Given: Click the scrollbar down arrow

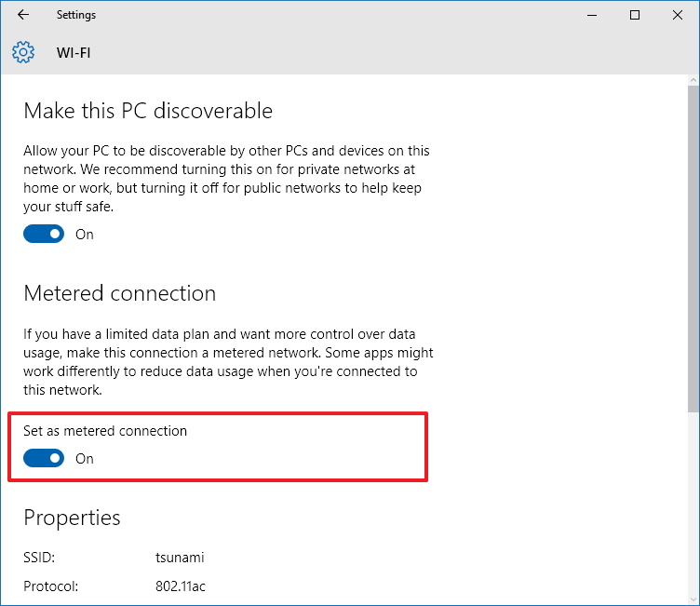Looking at the screenshot, I should click(693, 599).
